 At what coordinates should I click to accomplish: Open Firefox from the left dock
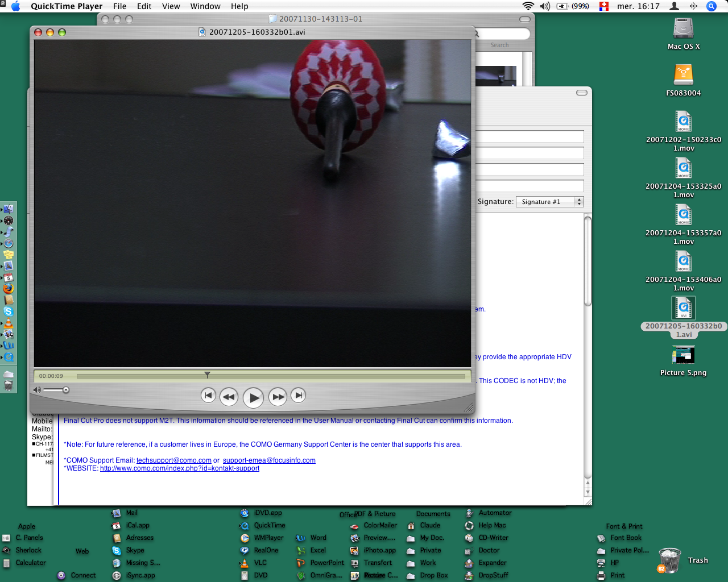(x=8, y=289)
